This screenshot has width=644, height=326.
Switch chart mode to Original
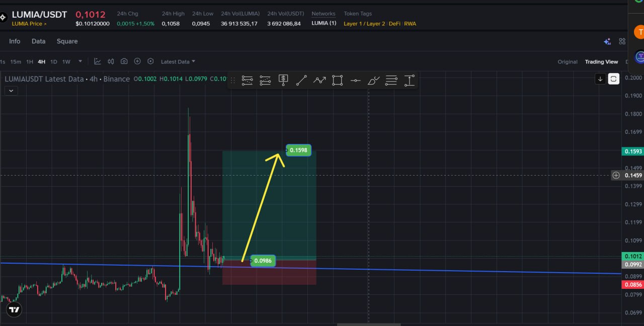[x=568, y=62]
